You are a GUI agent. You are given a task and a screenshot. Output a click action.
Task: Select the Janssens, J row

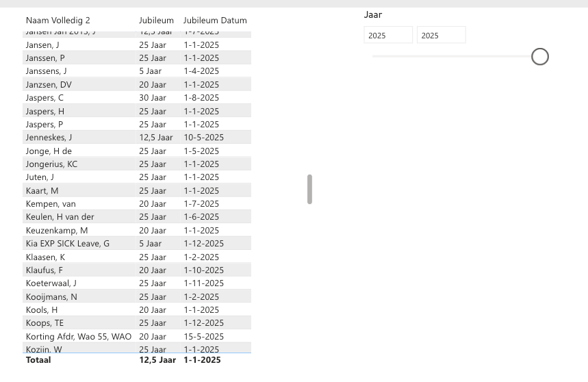coord(47,71)
